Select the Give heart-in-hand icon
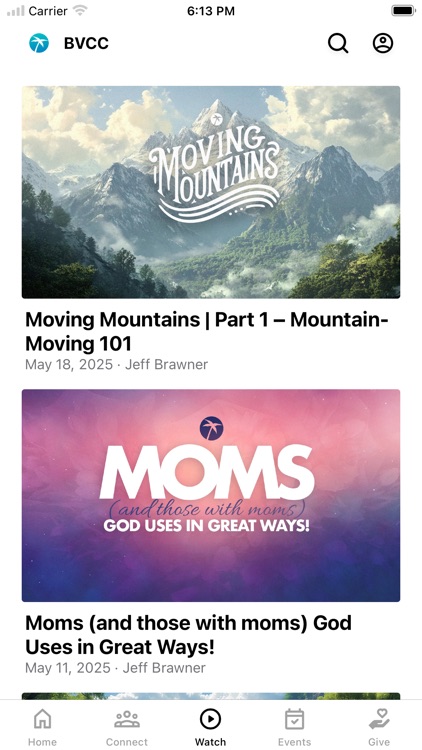 [x=379, y=719]
